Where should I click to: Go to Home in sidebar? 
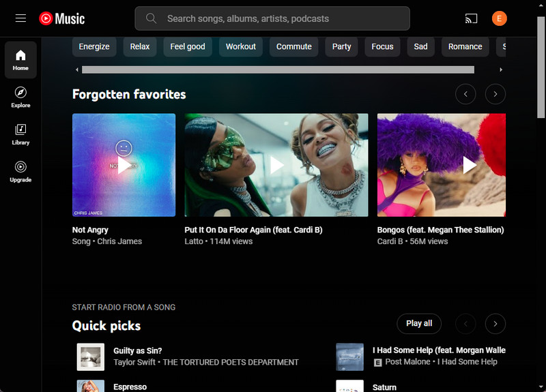tap(20, 60)
